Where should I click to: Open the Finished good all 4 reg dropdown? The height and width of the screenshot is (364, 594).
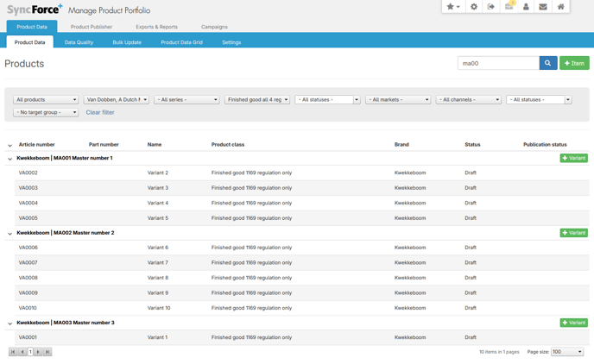pyautogui.click(x=257, y=99)
